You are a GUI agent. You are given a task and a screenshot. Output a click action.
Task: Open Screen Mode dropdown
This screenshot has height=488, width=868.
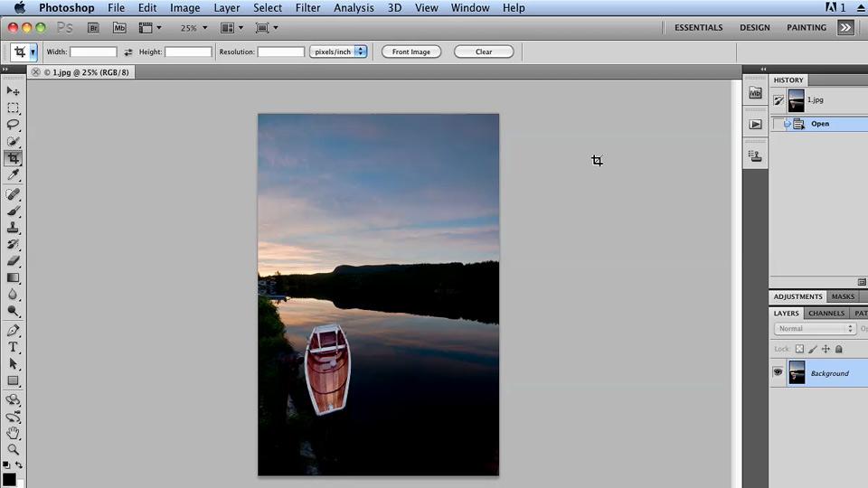click(x=267, y=28)
